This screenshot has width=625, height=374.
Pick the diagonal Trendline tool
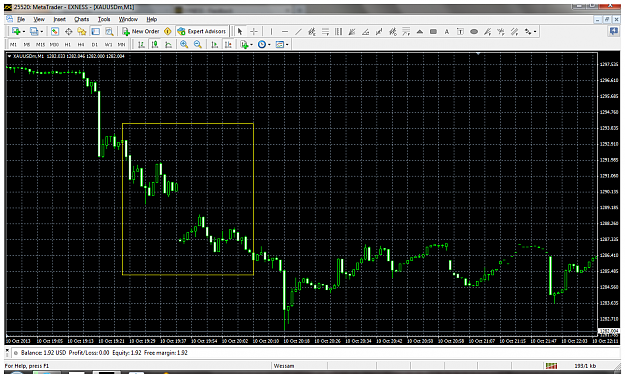coord(298,31)
